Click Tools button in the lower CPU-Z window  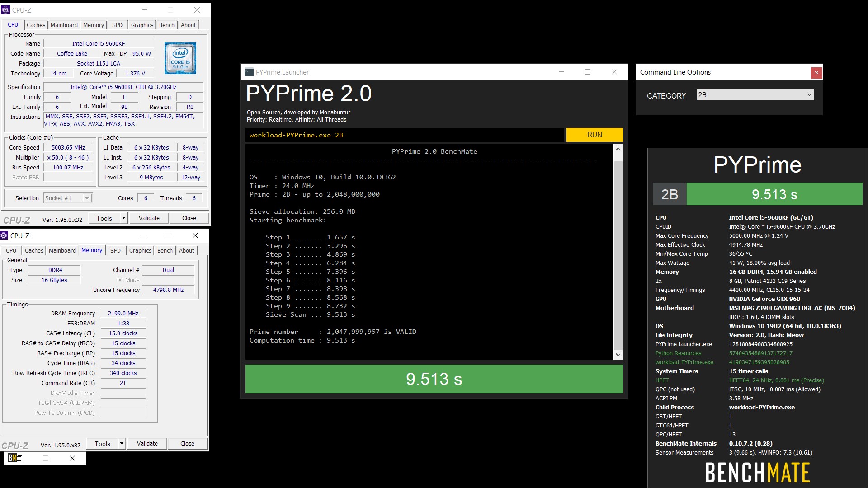click(103, 444)
